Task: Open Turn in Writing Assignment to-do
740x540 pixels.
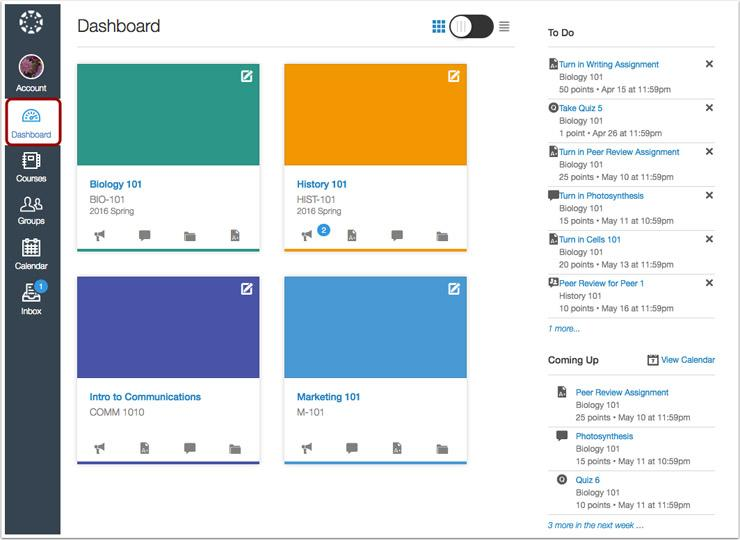Action: point(609,64)
